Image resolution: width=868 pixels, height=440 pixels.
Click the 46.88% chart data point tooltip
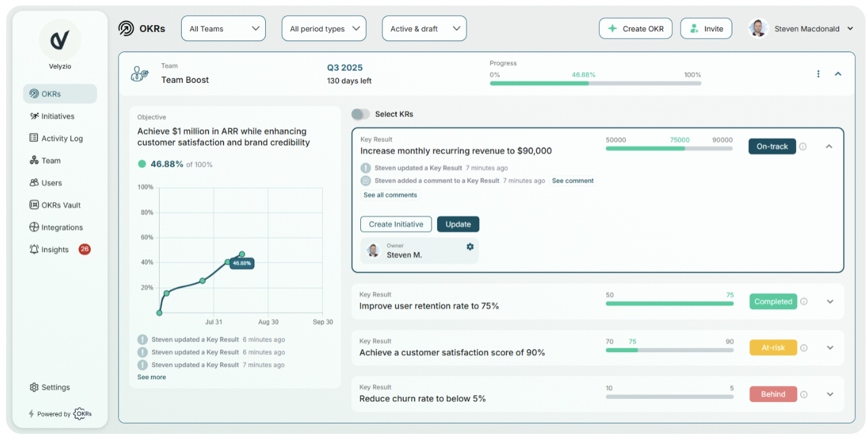pos(242,263)
